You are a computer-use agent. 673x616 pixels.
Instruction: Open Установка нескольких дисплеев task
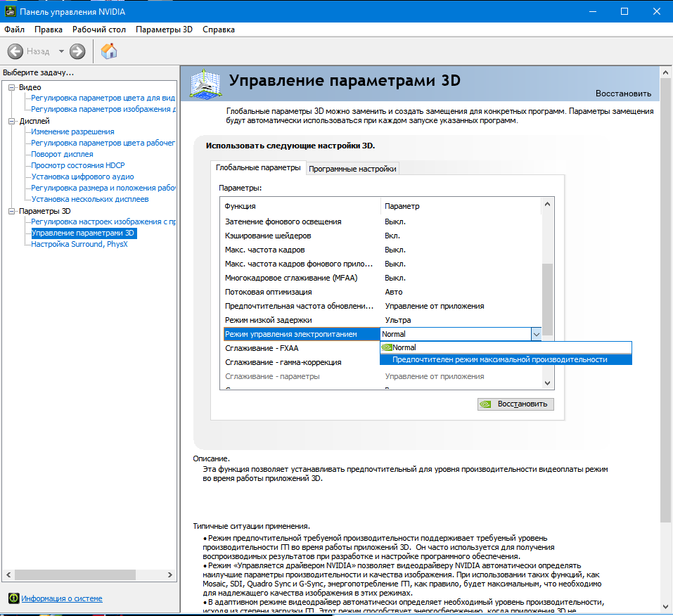(90, 199)
